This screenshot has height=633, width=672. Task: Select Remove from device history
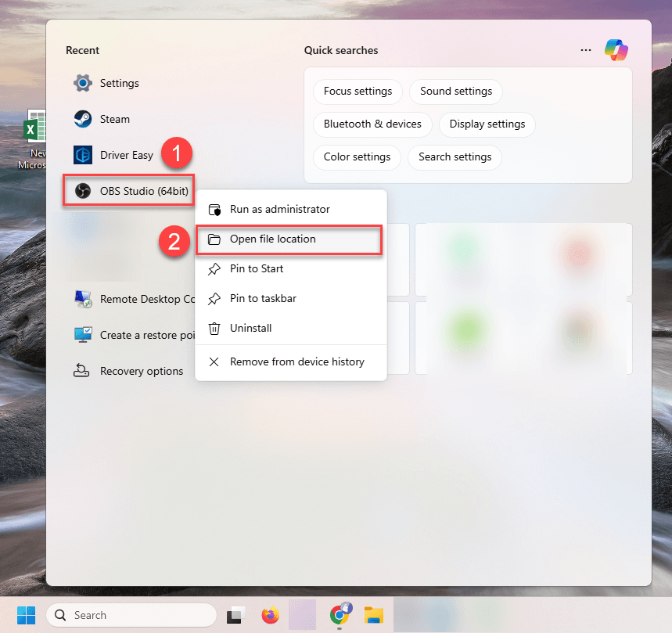[x=291, y=361]
